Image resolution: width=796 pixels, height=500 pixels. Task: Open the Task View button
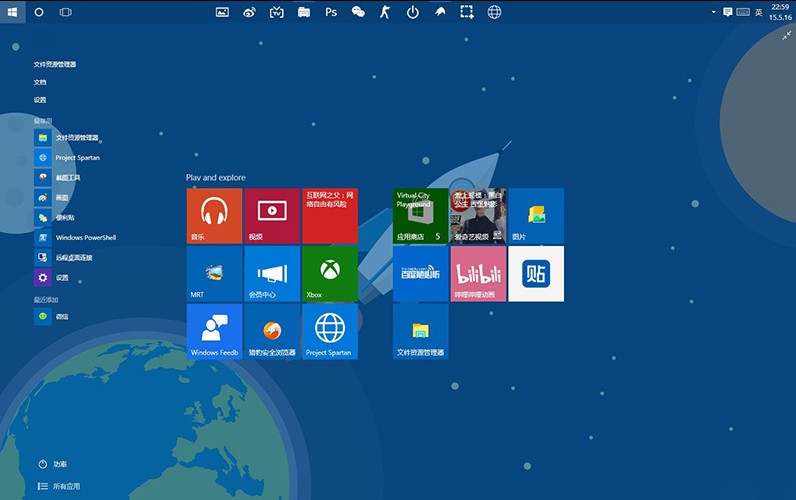pyautogui.click(x=65, y=12)
